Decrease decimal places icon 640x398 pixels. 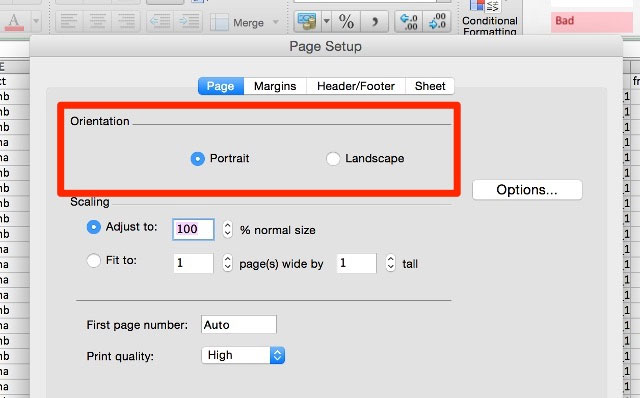point(437,21)
